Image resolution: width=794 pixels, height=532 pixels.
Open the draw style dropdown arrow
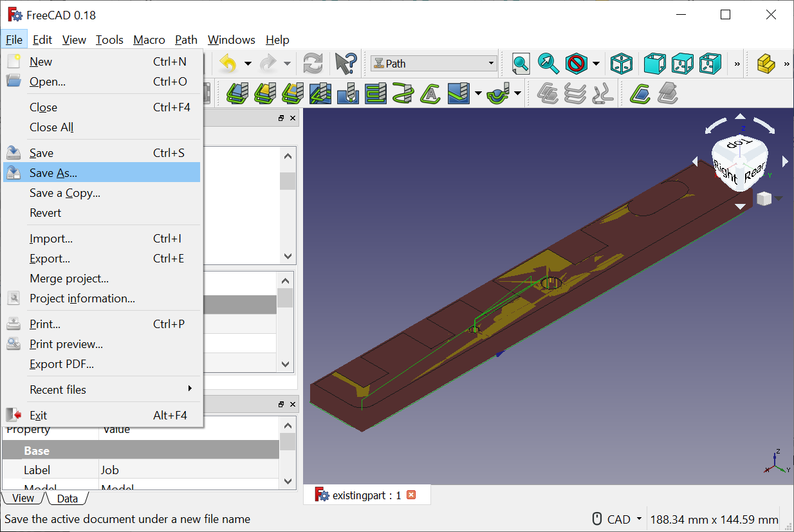(x=596, y=64)
